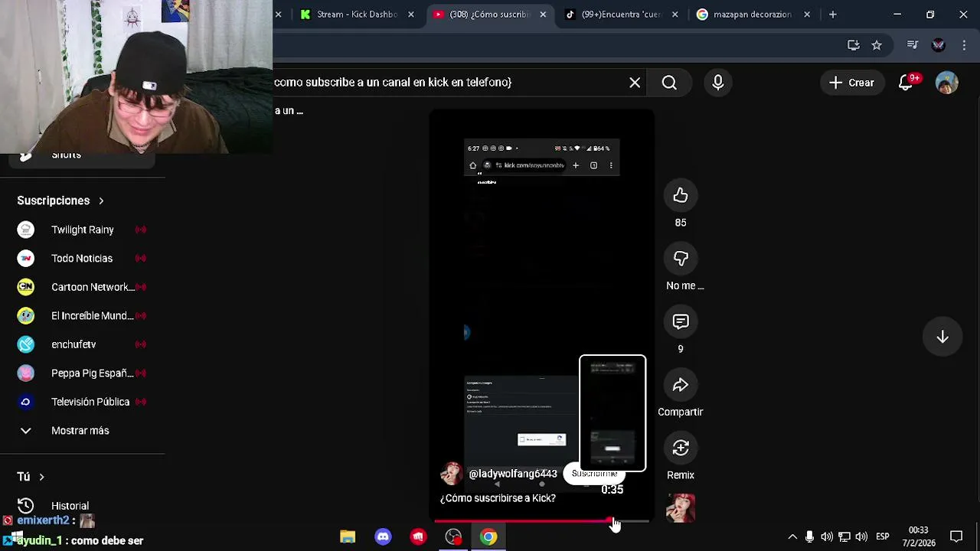
Task: Open @ladywolfang6443 channel name
Action: (x=513, y=474)
